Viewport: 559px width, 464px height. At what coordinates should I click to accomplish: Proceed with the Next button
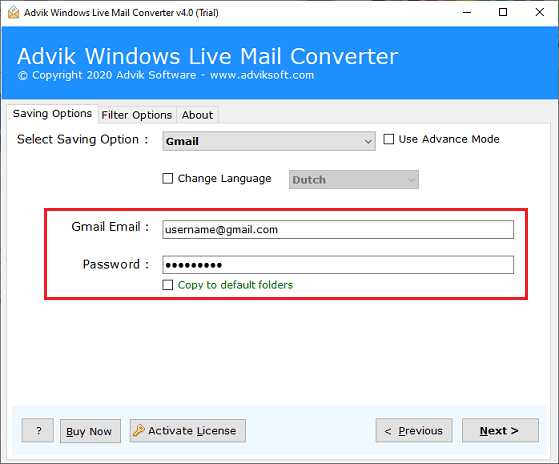pyautogui.click(x=500, y=431)
